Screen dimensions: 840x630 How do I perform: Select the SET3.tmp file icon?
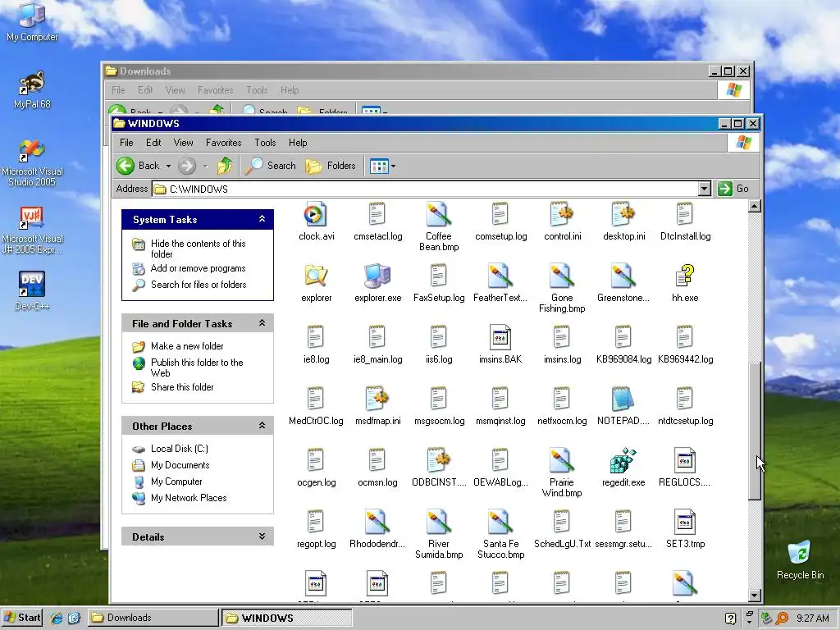point(685,522)
